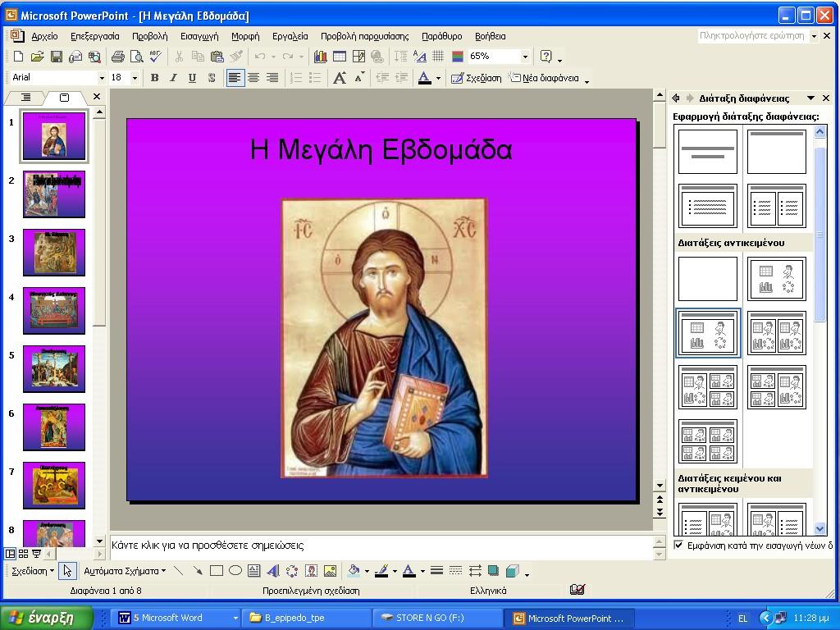
Task: Insert a Text Box from the drawing toolbar
Action: 254,571
